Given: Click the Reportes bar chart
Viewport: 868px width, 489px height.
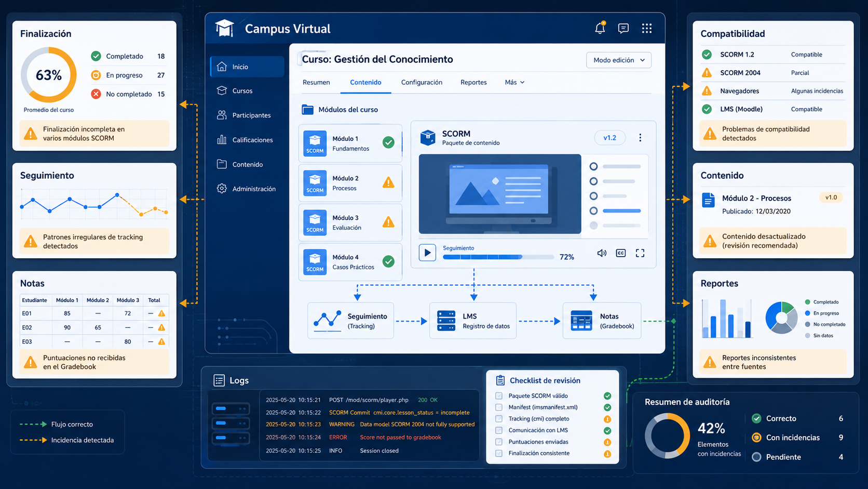Looking at the screenshot, I should [727, 318].
